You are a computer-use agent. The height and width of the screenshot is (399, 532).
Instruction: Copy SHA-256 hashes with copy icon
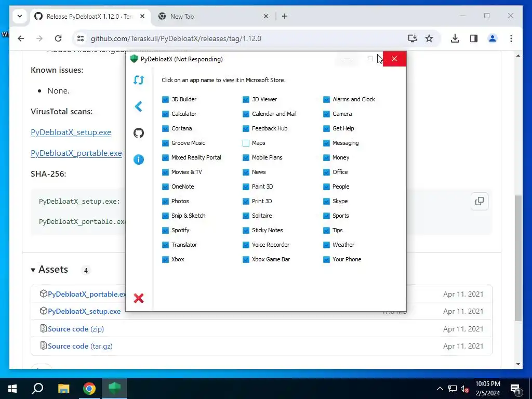[480, 201]
